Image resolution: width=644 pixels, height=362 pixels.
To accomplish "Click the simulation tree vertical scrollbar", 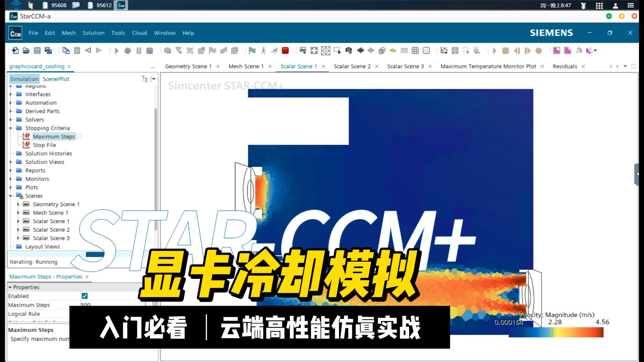I will (156, 169).
